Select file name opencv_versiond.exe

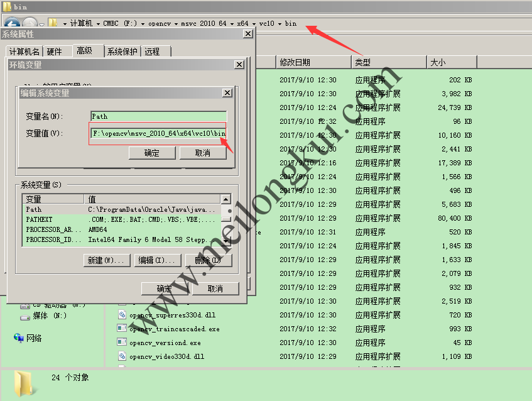pyautogui.click(x=165, y=343)
